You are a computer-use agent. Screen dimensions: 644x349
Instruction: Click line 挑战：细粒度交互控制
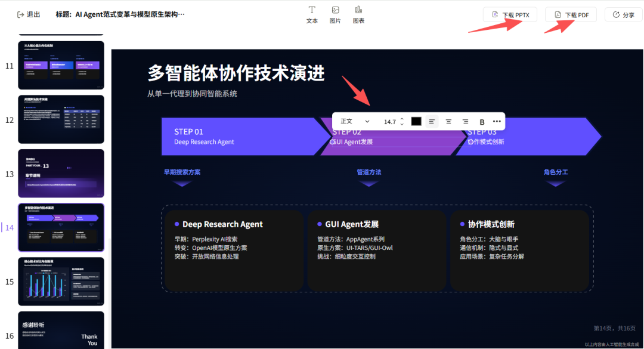(346, 257)
